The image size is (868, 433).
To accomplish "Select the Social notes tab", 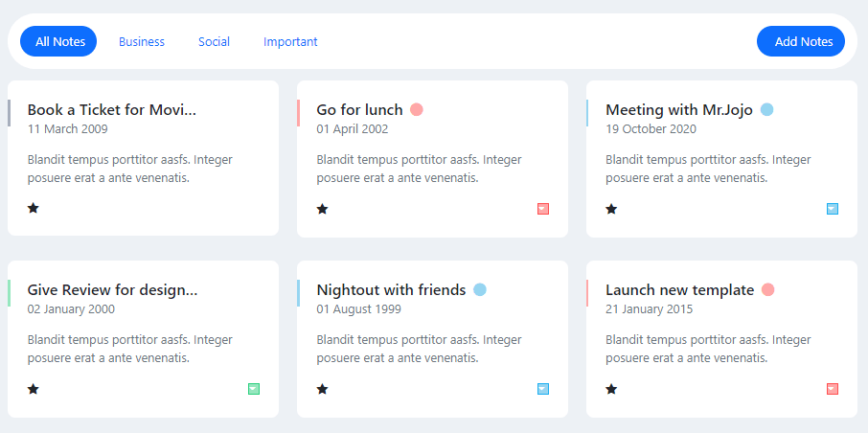I will [214, 41].
